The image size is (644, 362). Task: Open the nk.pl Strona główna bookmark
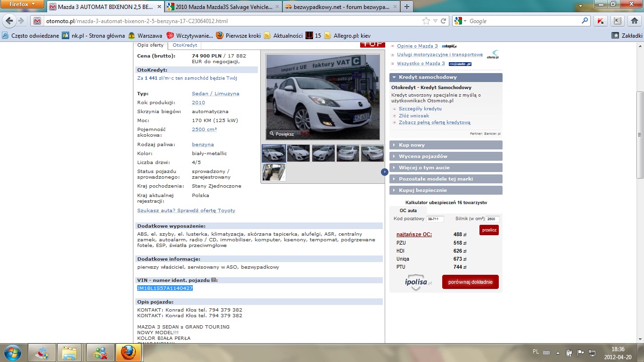(93, 35)
